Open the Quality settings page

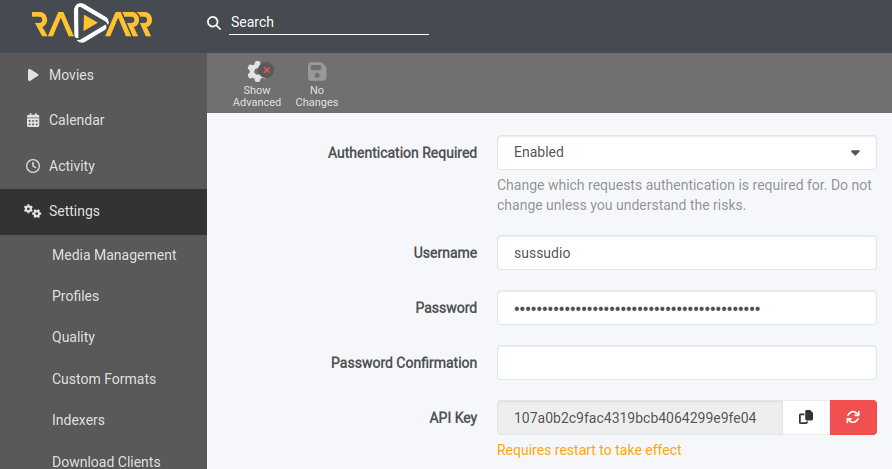73,337
